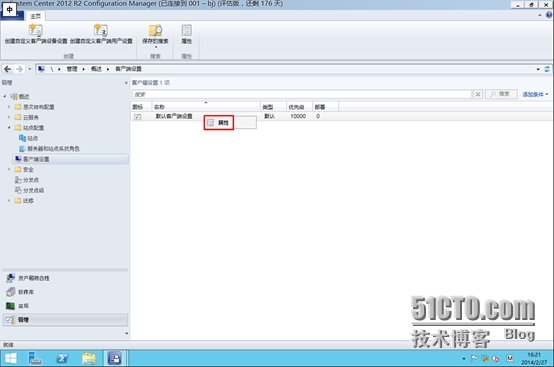Image resolution: width=554 pixels, height=367 pixels.
Task: Open the Windows Start button
Action: click(11, 359)
